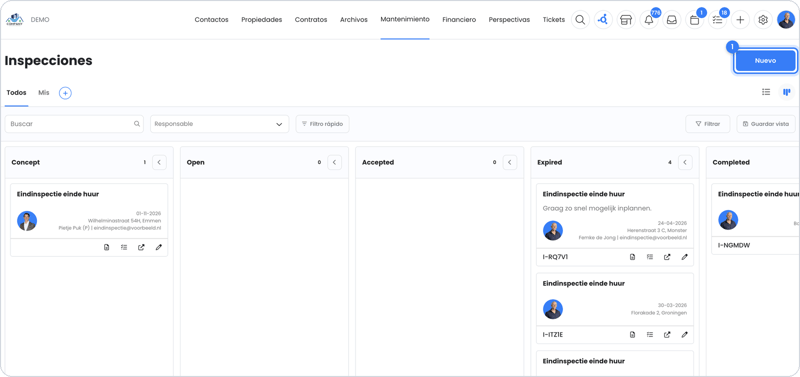Click avatar on Florakade 2 card
This screenshot has width=800, height=377.
click(553, 309)
